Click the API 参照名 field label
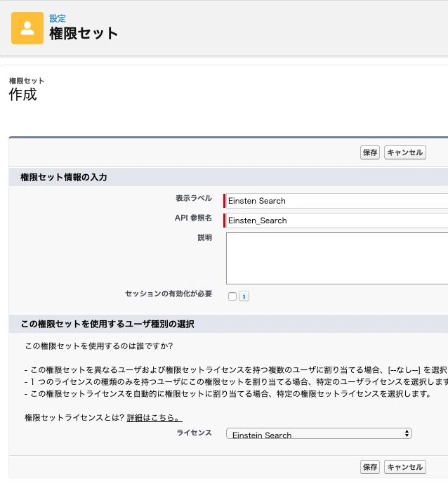The width and height of the screenshot is (448, 486). point(193,218)
